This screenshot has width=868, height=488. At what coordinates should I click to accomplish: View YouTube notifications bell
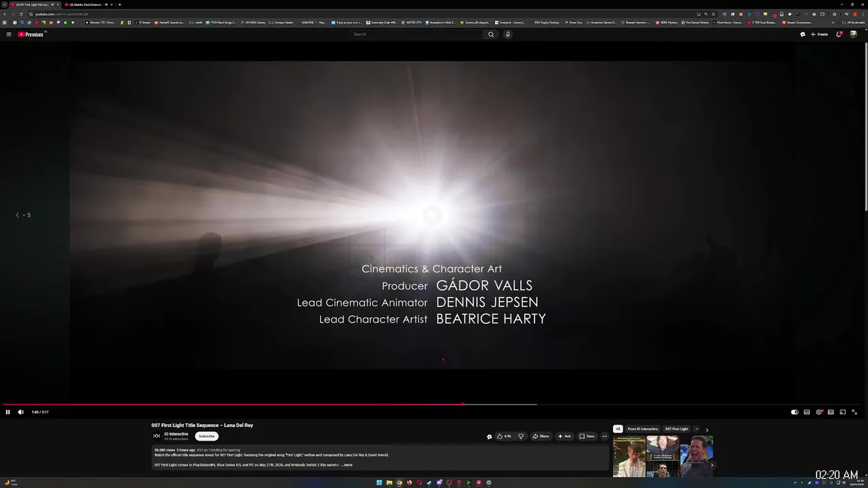click(x=839, y=34)
